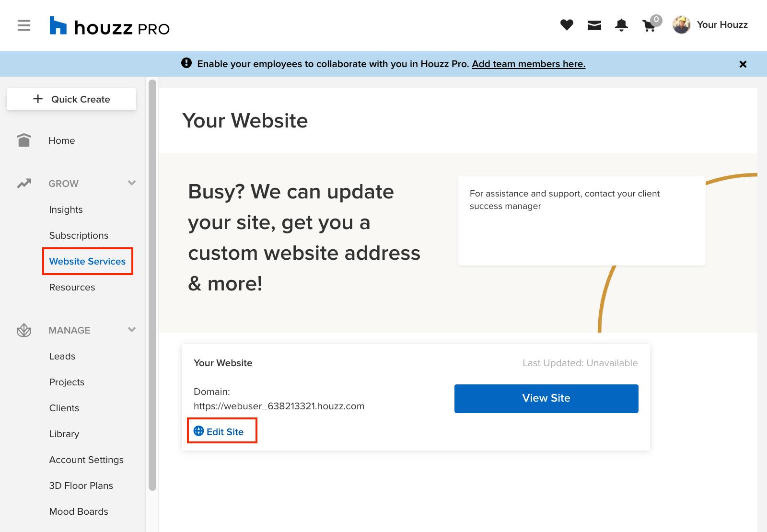Open the messages envelope icon
767x532 pixels.
tap(594, 25)
